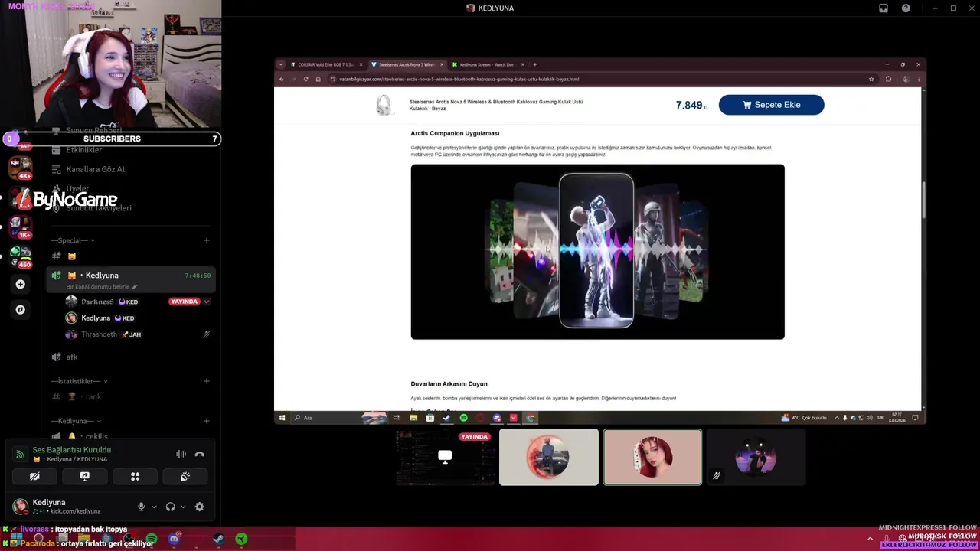Open the browser home page icon
Image resolution: width=980 pixels, height=551 pixels.
coord(318,79)
